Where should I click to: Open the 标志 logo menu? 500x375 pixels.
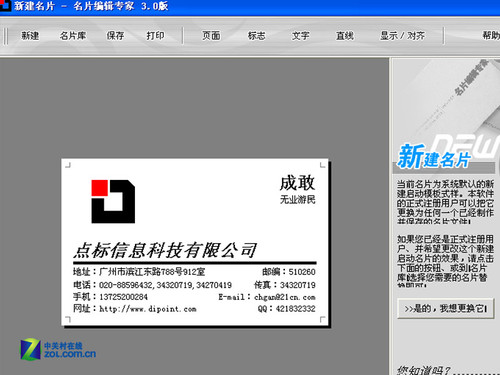[x=256, y=35]
